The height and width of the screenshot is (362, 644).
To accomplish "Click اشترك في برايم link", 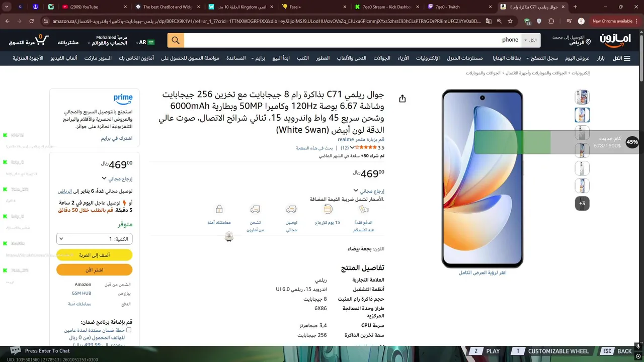I will (117, 138).
